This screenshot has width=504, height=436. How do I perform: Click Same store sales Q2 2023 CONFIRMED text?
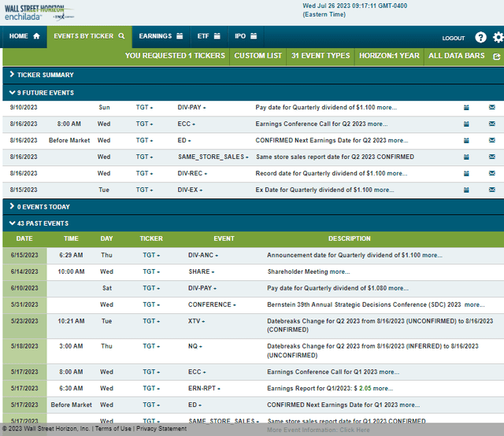335,157
